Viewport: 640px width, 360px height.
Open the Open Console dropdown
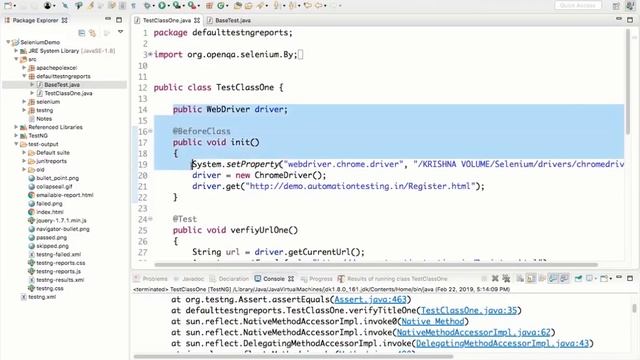[x=611, y=279]
